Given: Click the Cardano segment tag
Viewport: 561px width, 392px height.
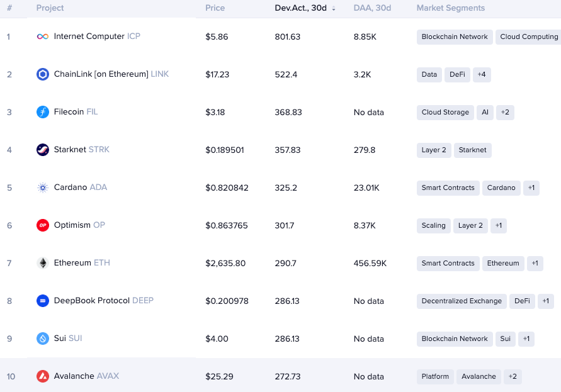Looking at the screenshot, I should click(501, 188).
